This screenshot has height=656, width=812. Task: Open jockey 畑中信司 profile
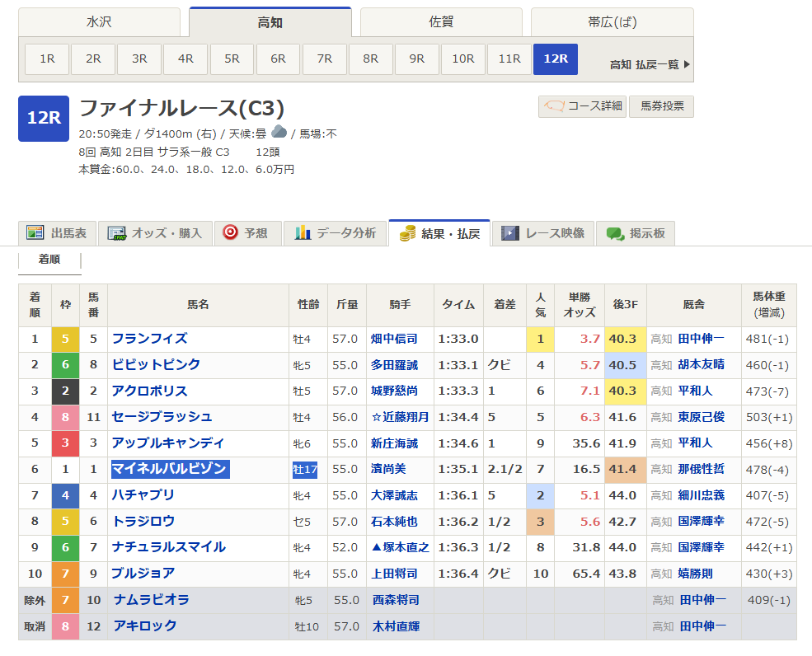click(394, 340)
